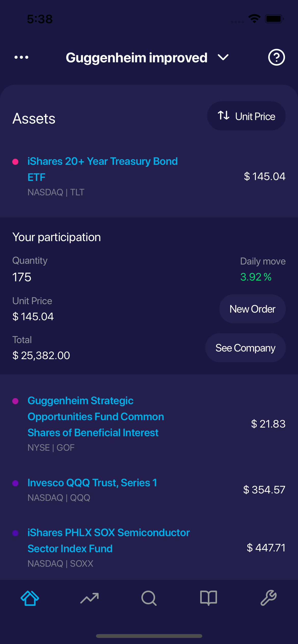298x644 pixels.
Task: Open the trending chart tab
Action: pyautogui.click(x=89, y=598)
